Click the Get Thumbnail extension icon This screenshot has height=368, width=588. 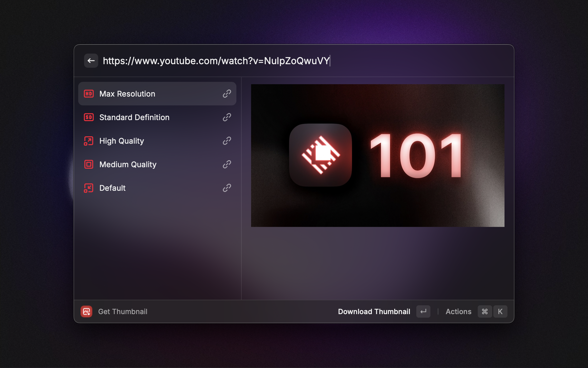(86, 311)
